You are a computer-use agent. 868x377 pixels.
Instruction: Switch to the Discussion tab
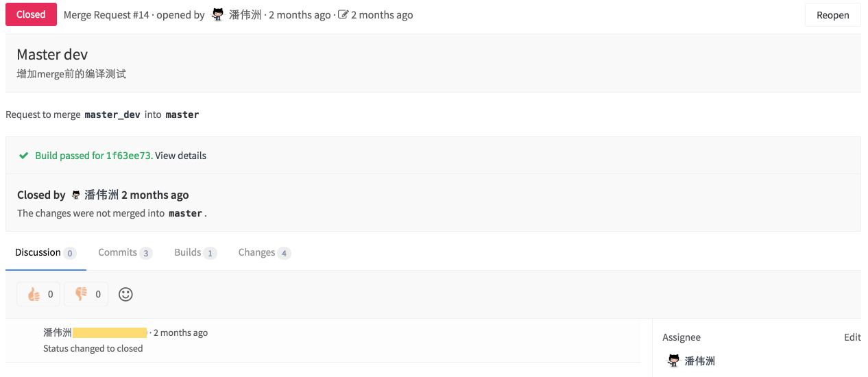pyautogui.click(x=38, y=252)
